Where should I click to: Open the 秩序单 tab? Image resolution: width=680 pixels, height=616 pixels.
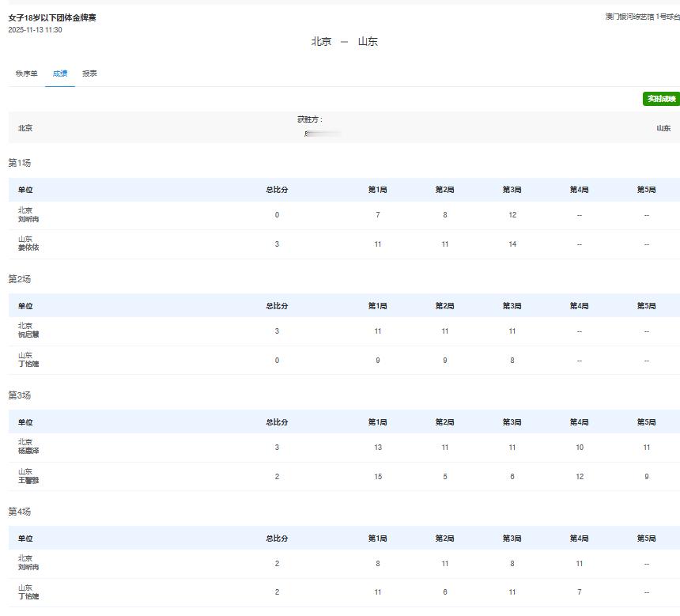tap(26, 74)
